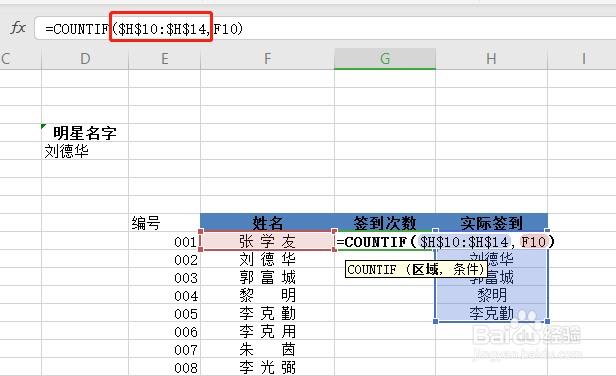Screen dimensions: 616x376
Task: Click the $H$10:$H$14 range in the cell formula
Action: coord(464,241)
